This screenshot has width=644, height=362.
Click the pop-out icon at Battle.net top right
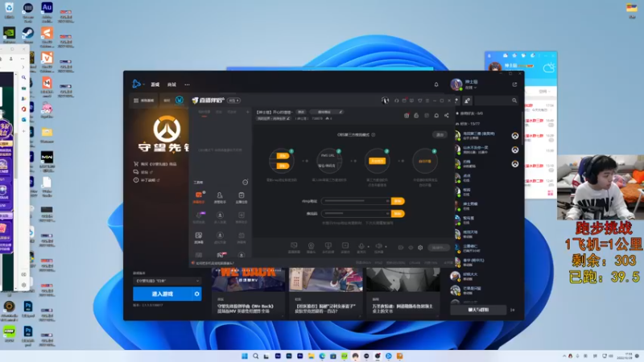[x=514, y=84]
